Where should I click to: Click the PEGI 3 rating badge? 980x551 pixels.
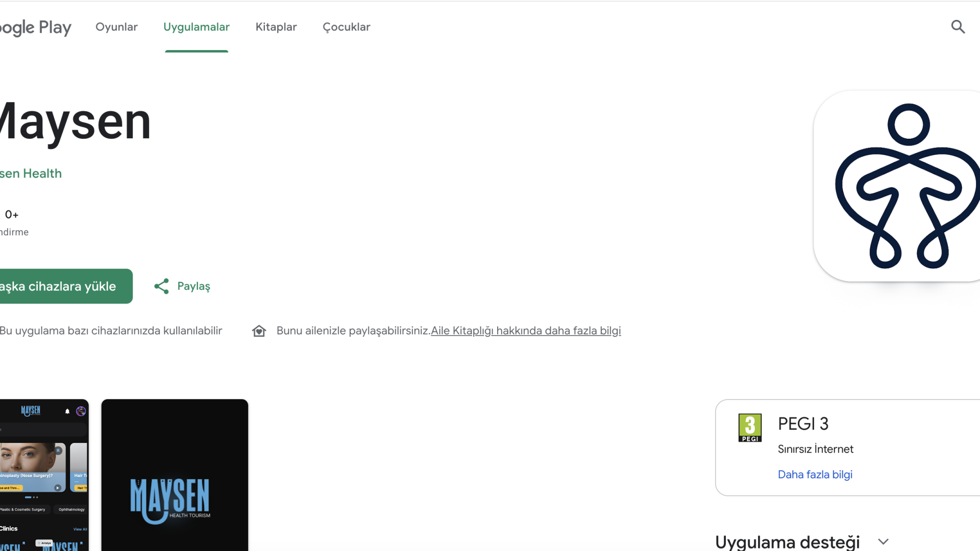750,428
